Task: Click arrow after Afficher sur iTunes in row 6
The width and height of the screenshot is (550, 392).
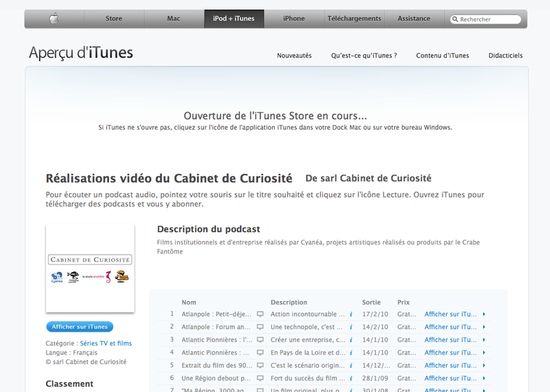Action: [x=484, y=378]
